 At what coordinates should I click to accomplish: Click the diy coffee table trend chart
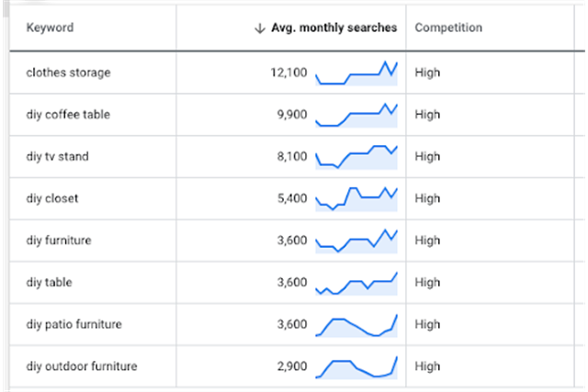tap(356, 116)
